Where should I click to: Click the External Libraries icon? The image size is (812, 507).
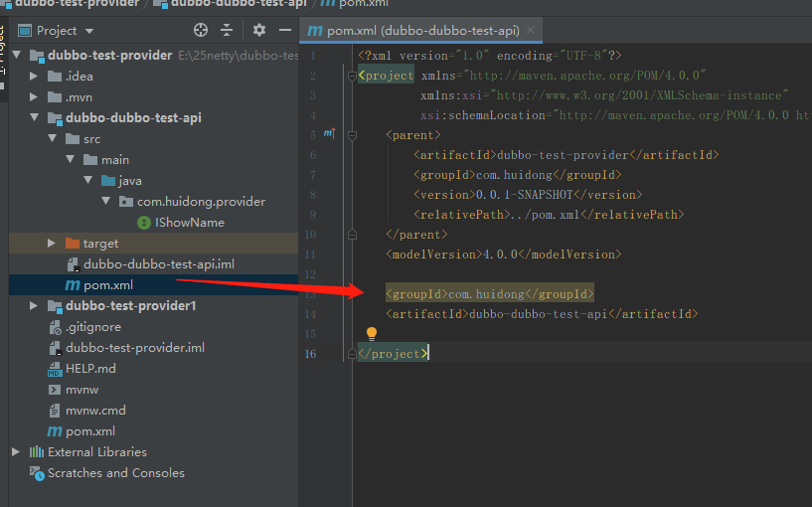[x=36, y=451]
